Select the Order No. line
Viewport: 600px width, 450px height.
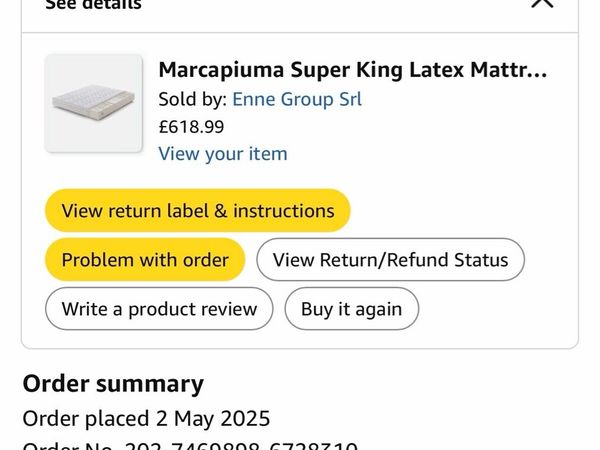(191, 445)
